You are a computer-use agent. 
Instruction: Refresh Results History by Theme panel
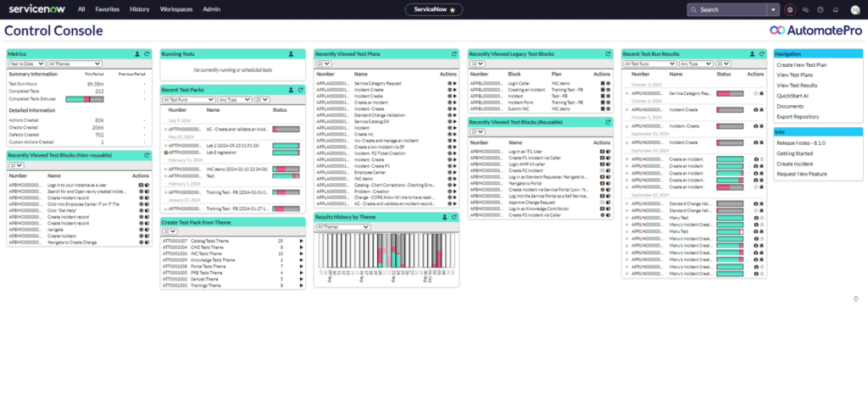(454, 218)
